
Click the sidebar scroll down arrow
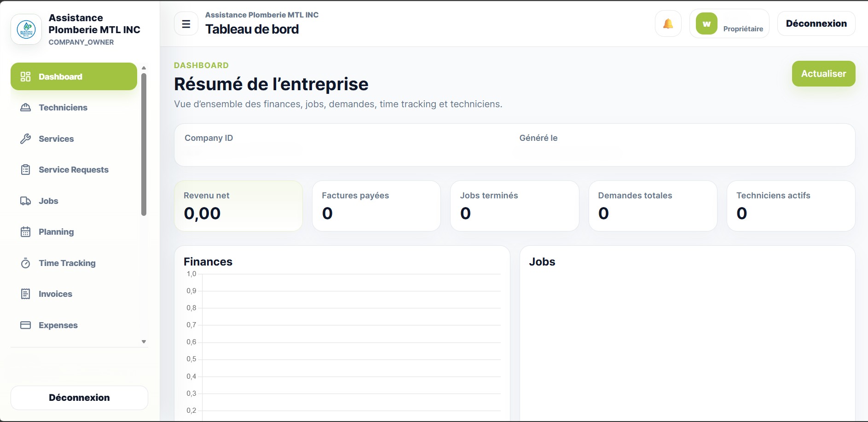coord(144,342)
